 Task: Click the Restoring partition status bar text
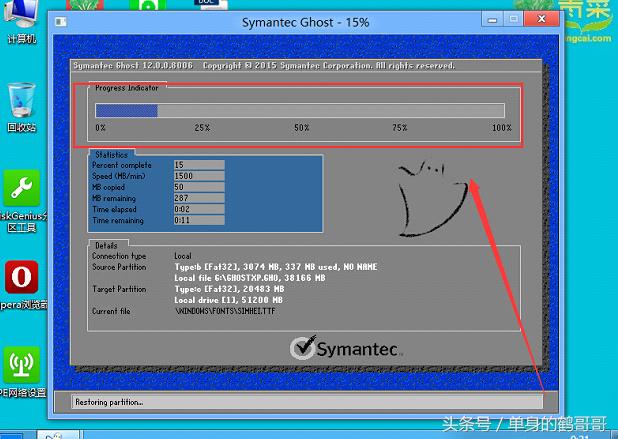(109, 402)
